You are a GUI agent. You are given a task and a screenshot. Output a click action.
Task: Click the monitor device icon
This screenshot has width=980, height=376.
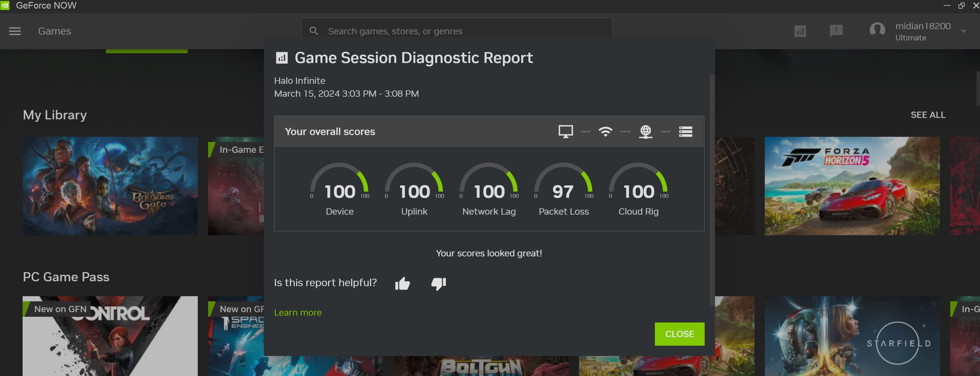pos(565,132)
